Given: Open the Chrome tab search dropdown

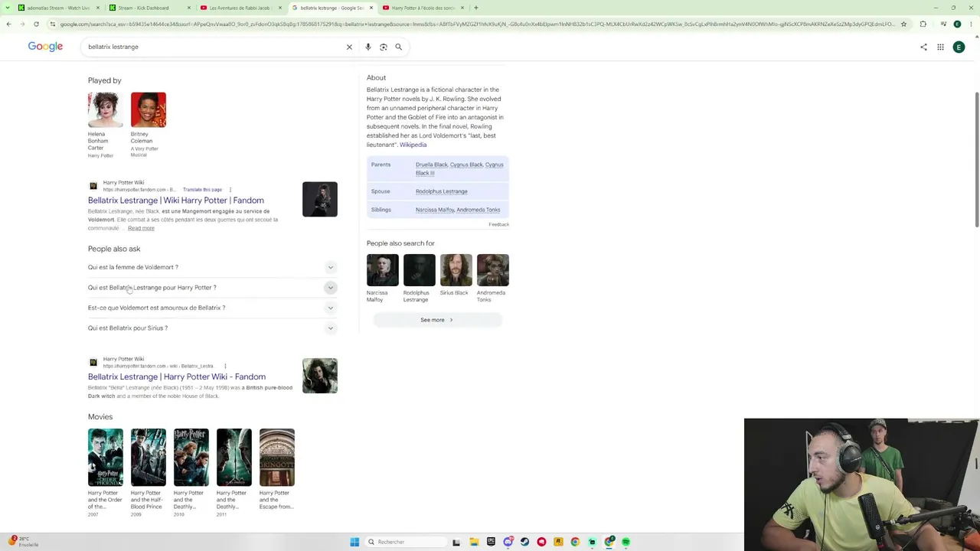Looking at the screenshot, I should click(x=8, y=8).
